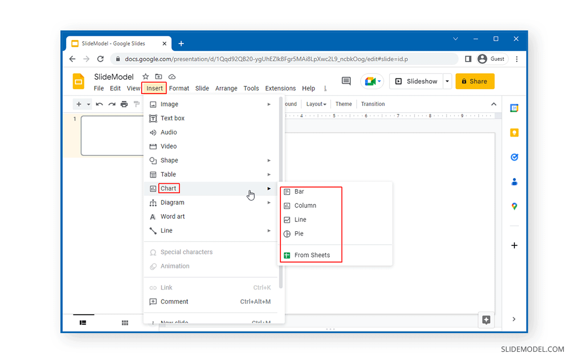Open Google Maps in the side panel

[514, 206]
